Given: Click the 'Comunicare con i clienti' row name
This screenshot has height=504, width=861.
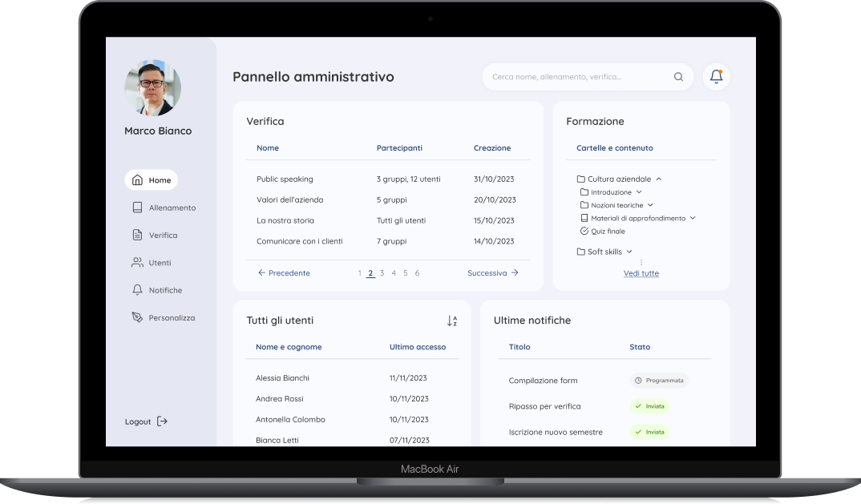Looking at the screenshot, I should tap(299, 241).
